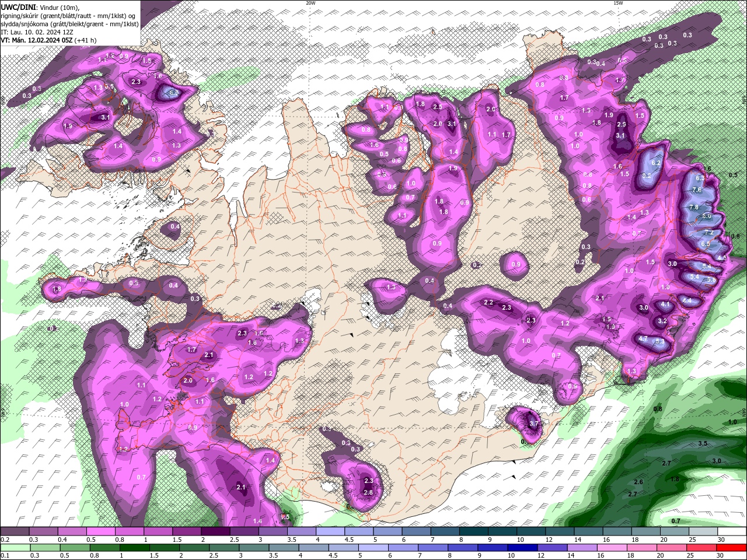
Task: Click the '0.2' label of the upper legend
Action: click(x=5, y=540)
